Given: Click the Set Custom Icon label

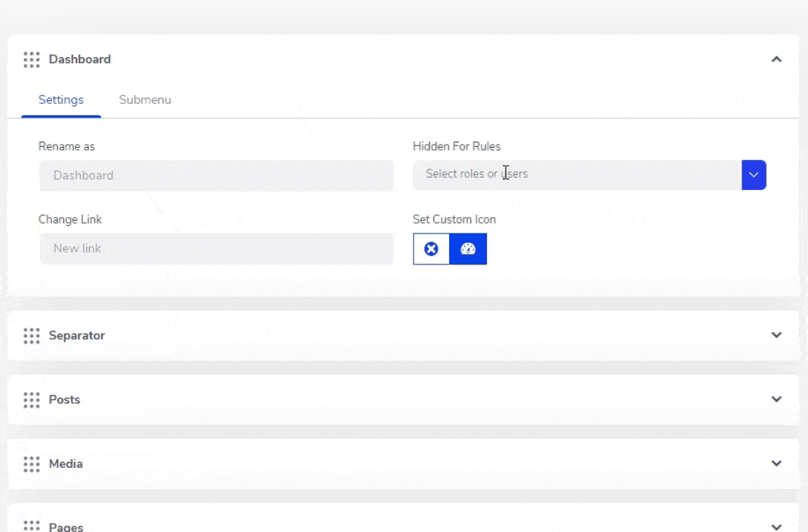Looking at the screenshot, I should point(454,219).
